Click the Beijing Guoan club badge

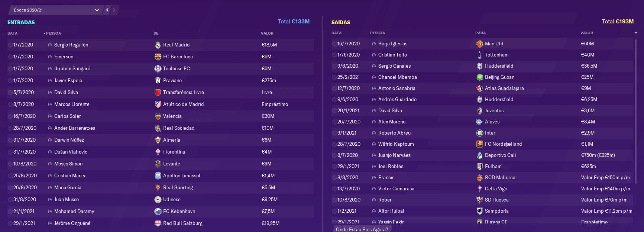tap(480, 77)
